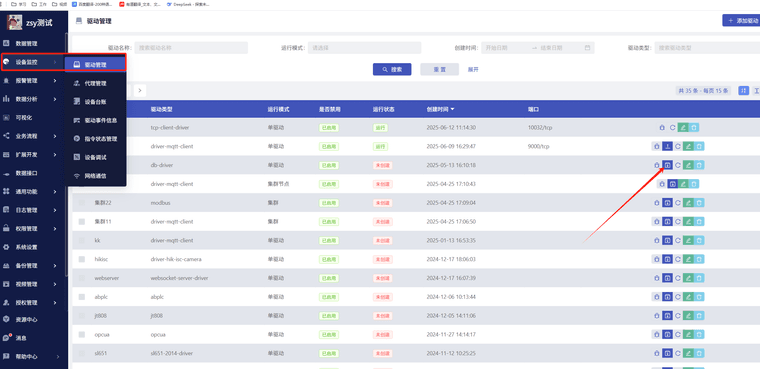Tick the checkbox for the 集群11 row
The height and width of the screenshot is (369, 760).
pos(81,221)
